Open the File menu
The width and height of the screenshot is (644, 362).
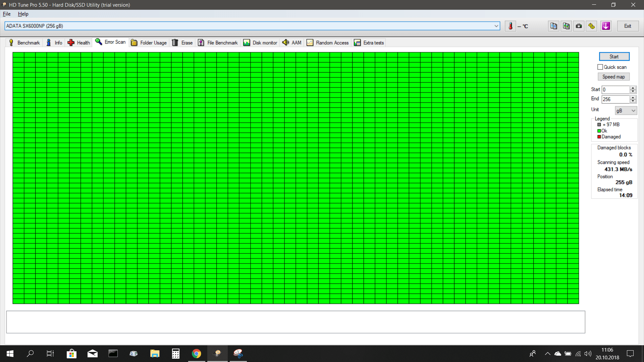(x=7, y=14)
